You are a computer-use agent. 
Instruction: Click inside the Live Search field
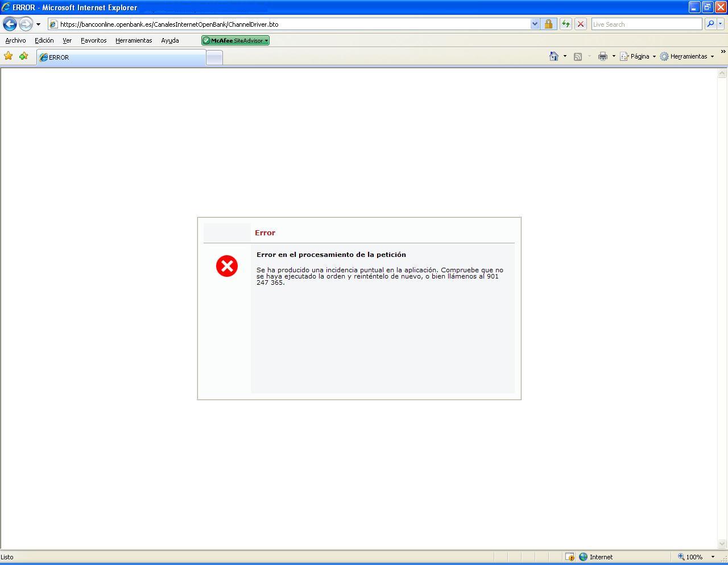point(646,24)
